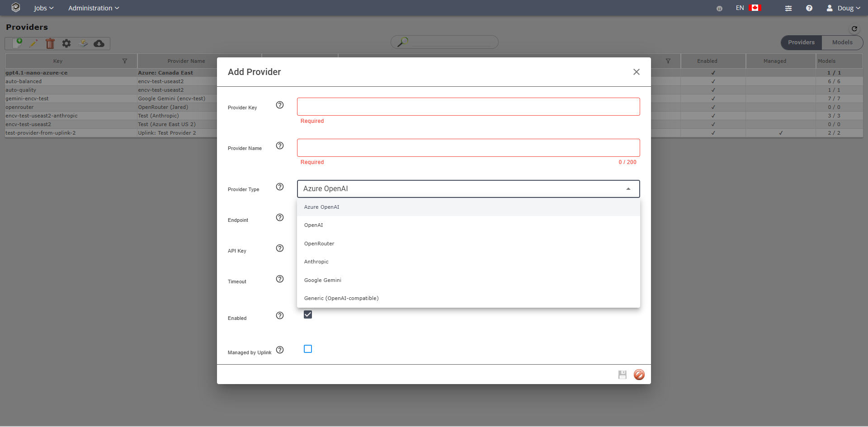Close the Add Provider dialog
The image size is (868, 427).
[636, 72]
